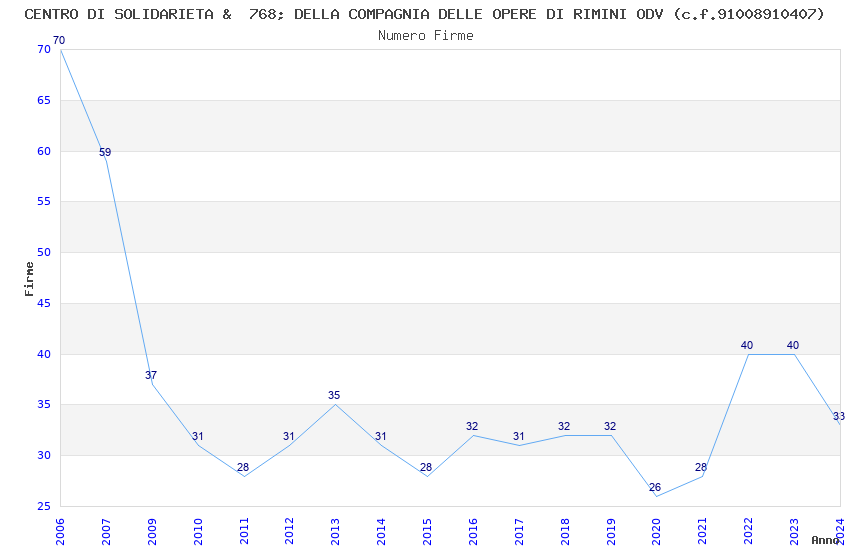Select the final data value 33 for 2024
The image size is (850, 550).
click(839, 416)
